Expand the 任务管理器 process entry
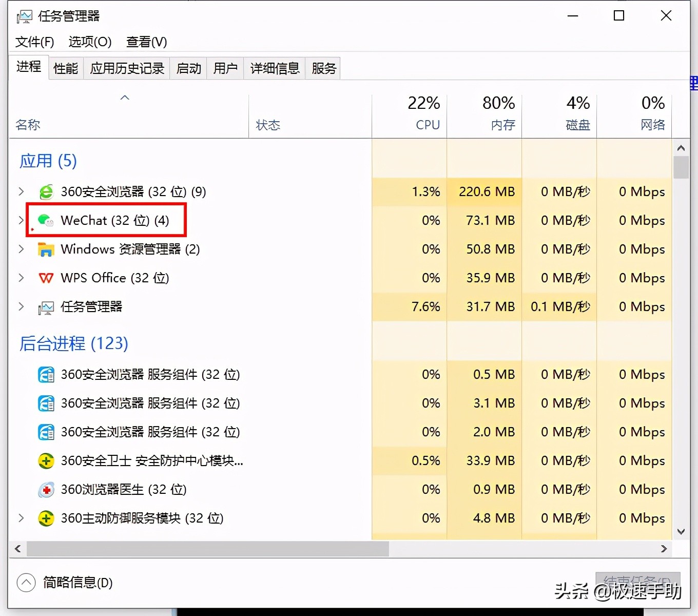The width and height of the screenshot is (698, 616). 21,306
